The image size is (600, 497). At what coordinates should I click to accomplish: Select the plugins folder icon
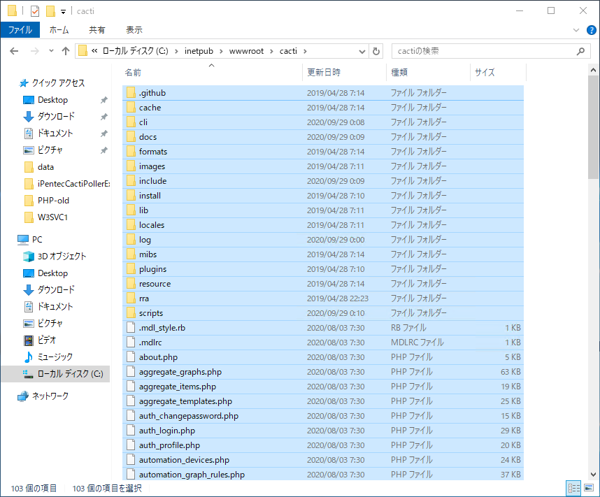point(131,269)
